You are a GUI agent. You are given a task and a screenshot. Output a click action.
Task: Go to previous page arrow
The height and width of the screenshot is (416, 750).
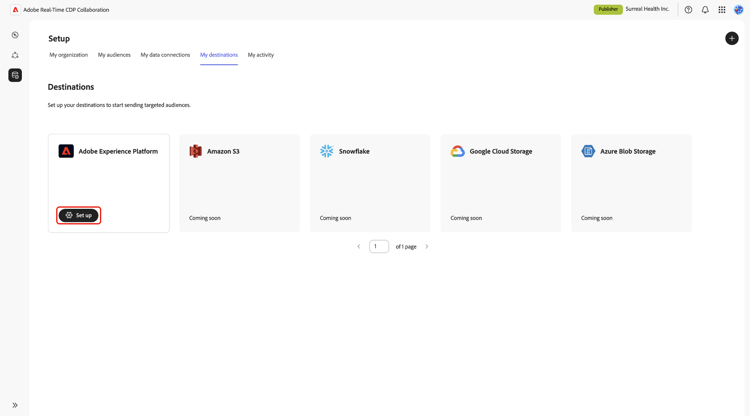[x=359, y=247]
